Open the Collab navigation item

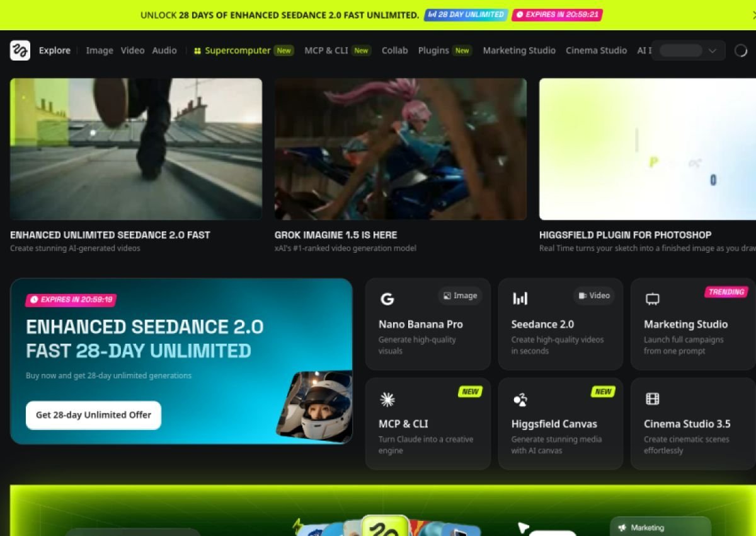click(x=394, y=50)
